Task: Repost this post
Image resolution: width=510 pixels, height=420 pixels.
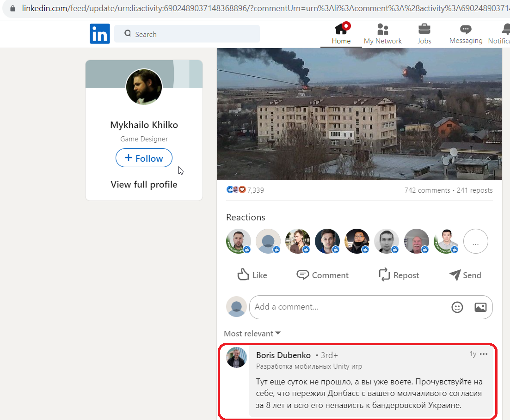Action: (x=399, y=275)
